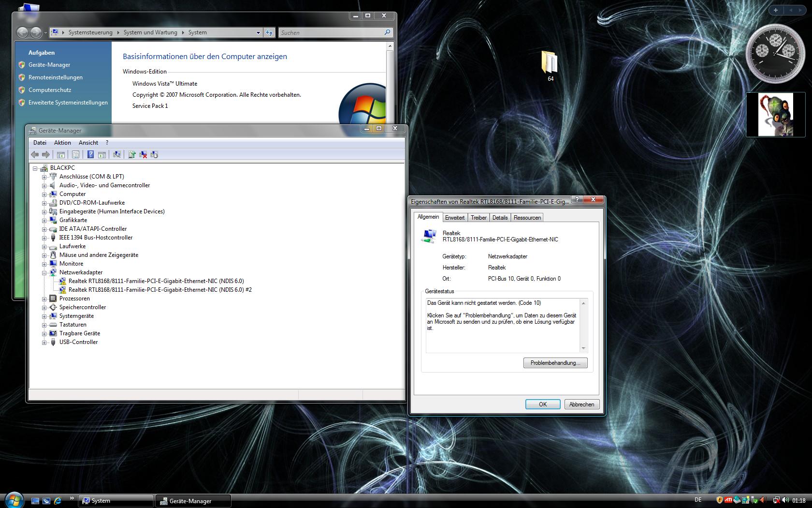The image size is (812, 508).
Task: Open the Properties toolbar icon in Geräte-Manager
Action: click(76, 155)
